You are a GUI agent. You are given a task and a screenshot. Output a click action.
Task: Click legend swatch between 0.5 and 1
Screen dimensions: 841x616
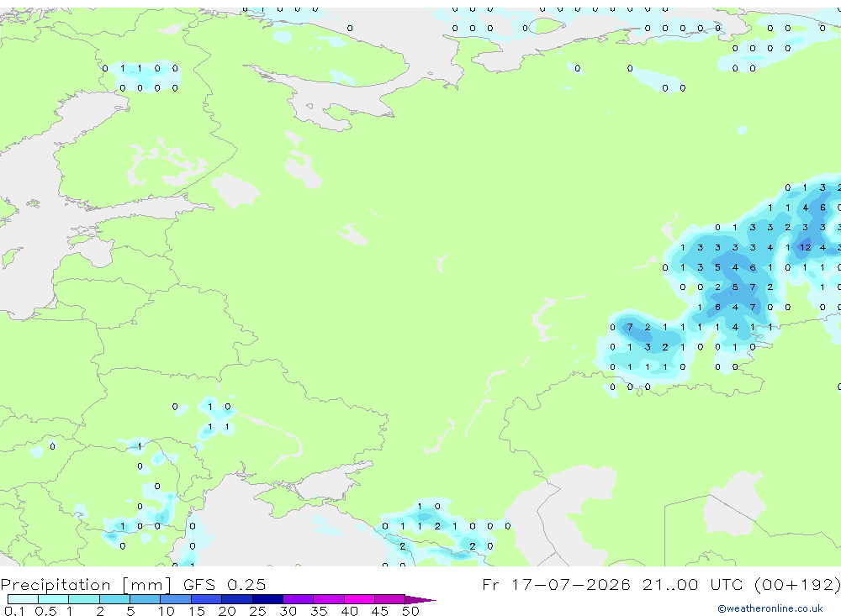[x=54, y=599]
